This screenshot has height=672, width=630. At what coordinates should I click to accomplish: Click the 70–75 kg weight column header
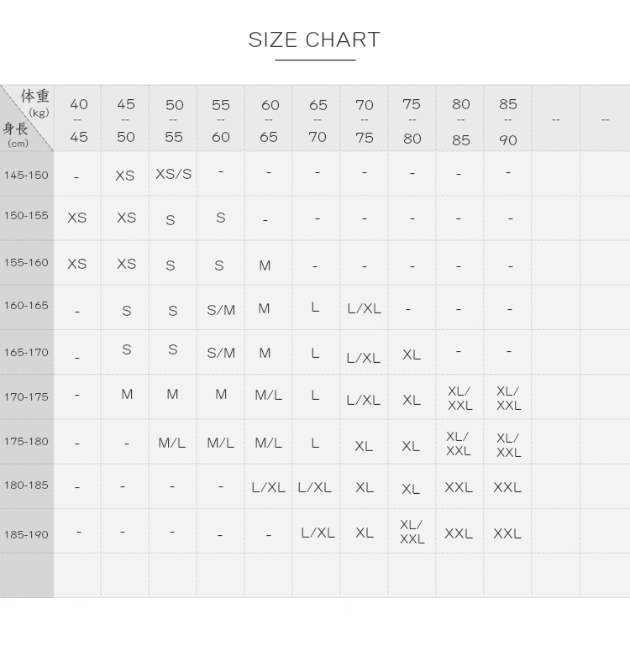click(365, 120)
